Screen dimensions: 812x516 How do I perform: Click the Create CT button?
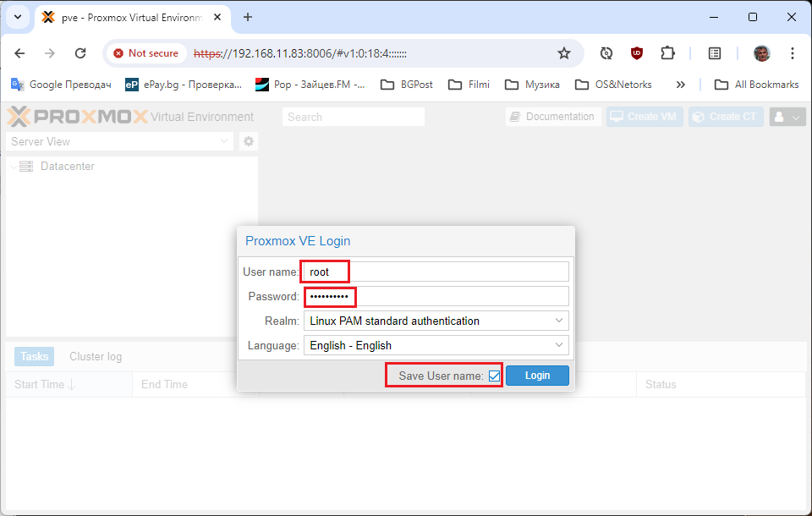pos(726,117)
